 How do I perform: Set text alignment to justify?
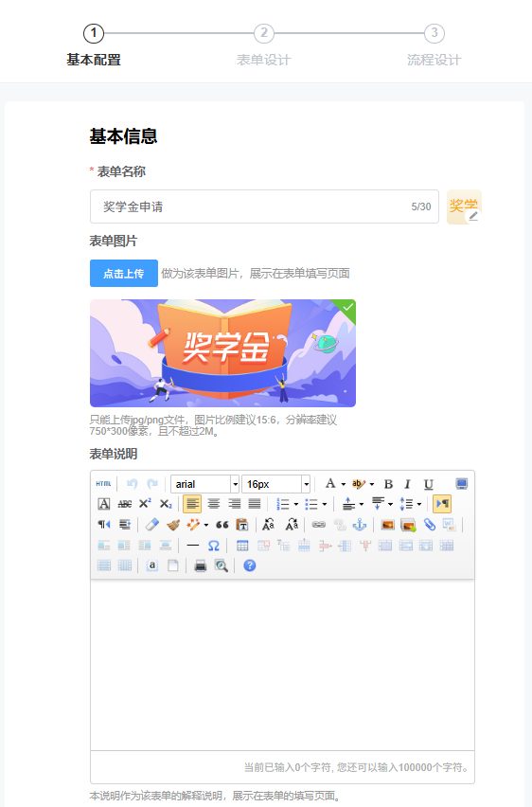[255, 504]
